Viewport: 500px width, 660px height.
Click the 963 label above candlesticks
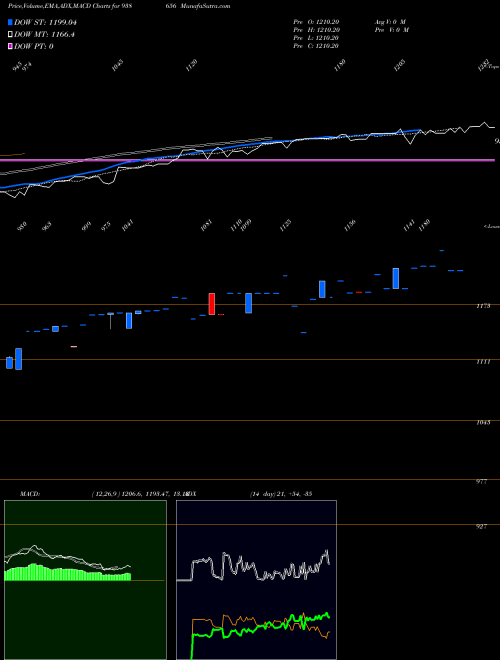click(x=48, y=226)
